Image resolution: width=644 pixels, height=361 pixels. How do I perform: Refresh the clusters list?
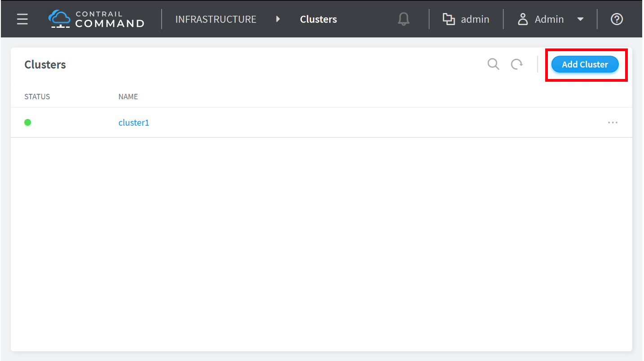pos(517,64)
